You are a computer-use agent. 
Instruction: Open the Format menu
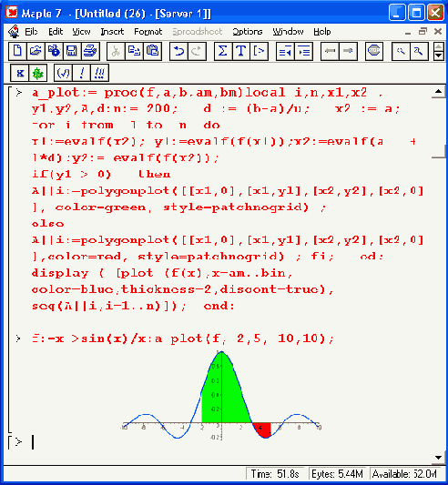coord(148,32)
